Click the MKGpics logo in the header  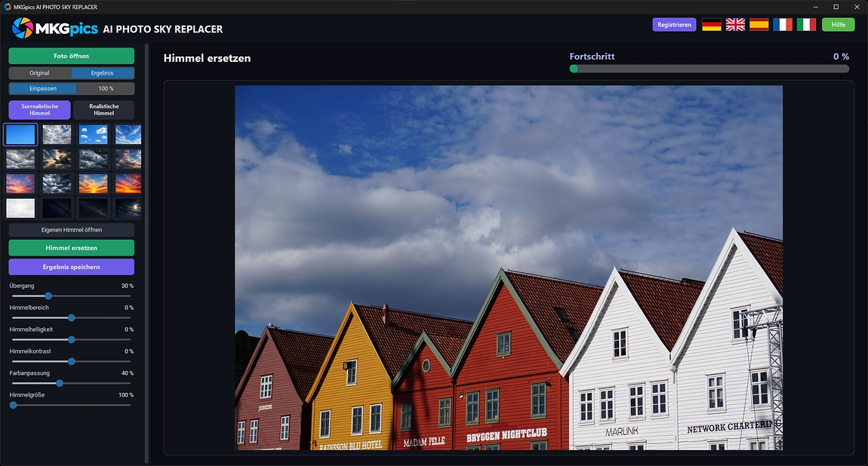55,28
